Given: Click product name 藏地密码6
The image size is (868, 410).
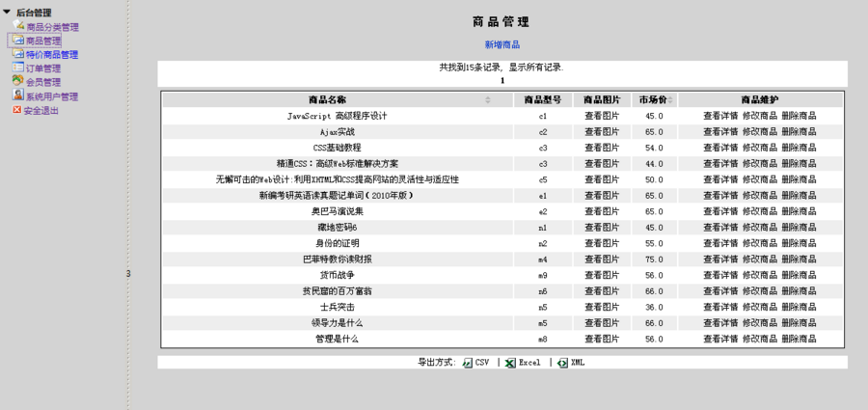Looking at the screenshot, I should (338, 228).
